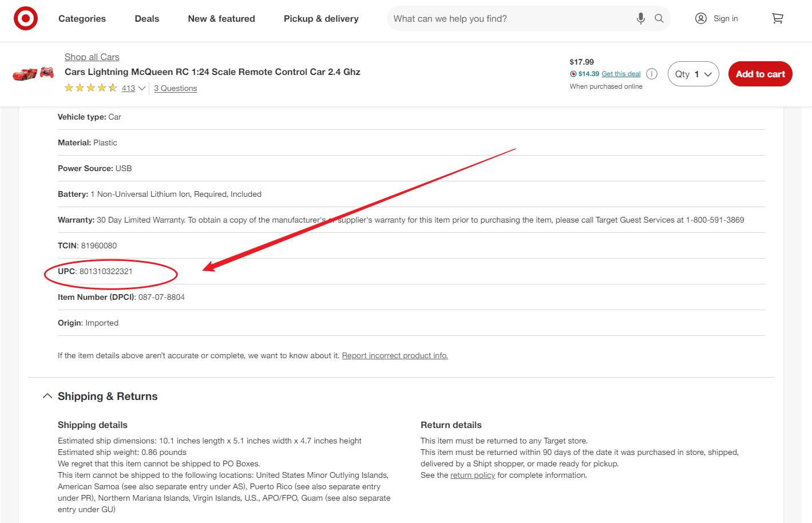Open the 3 Questions link
The width and height of the screenshot is (812, 523).
175,88
